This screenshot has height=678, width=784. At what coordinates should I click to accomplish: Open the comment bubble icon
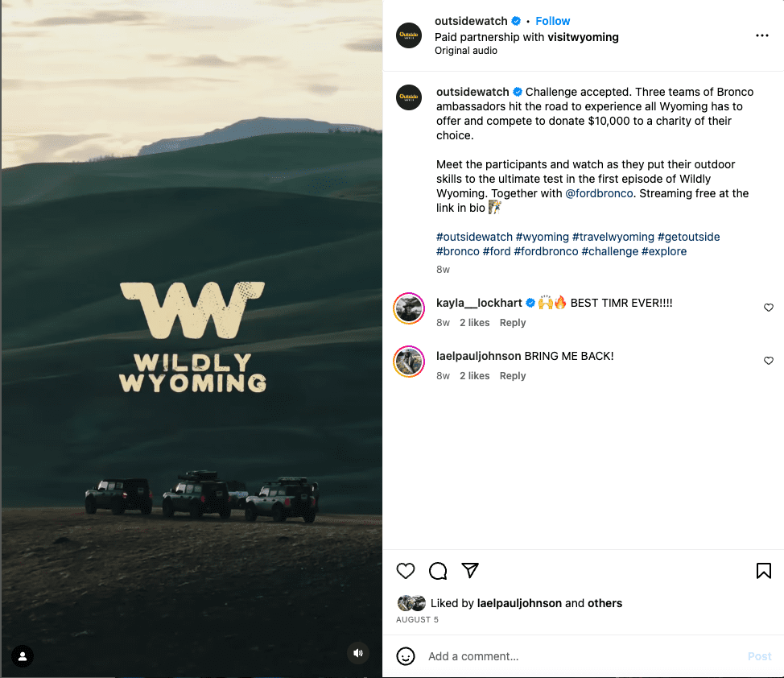[x=438, y=570]
